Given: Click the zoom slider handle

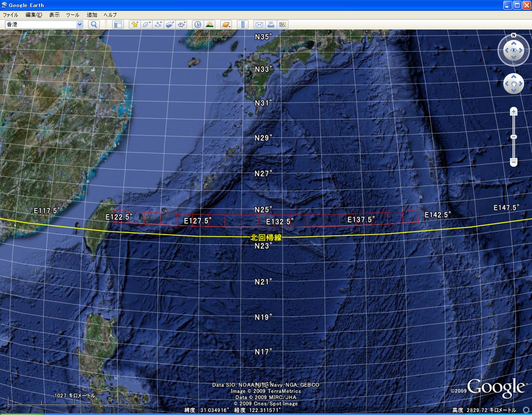Looking at the screenshot, I should (514, 137).
